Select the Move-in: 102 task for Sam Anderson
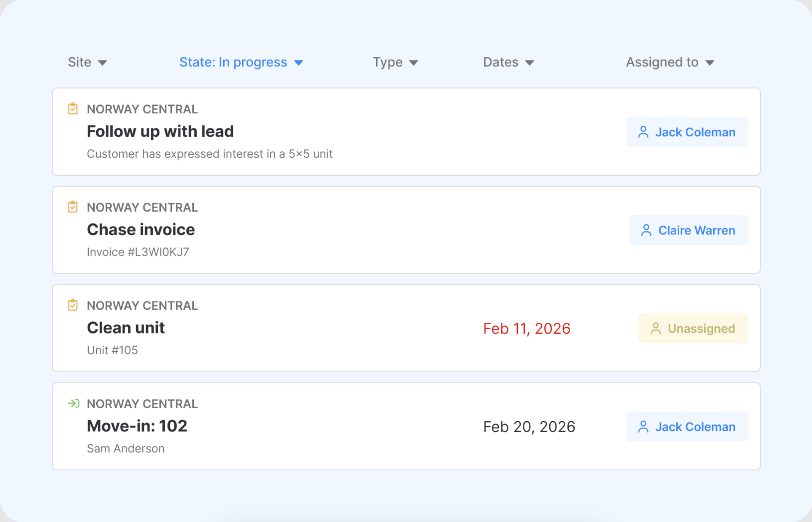Screen dimensions: 812x522 [303, 426]
